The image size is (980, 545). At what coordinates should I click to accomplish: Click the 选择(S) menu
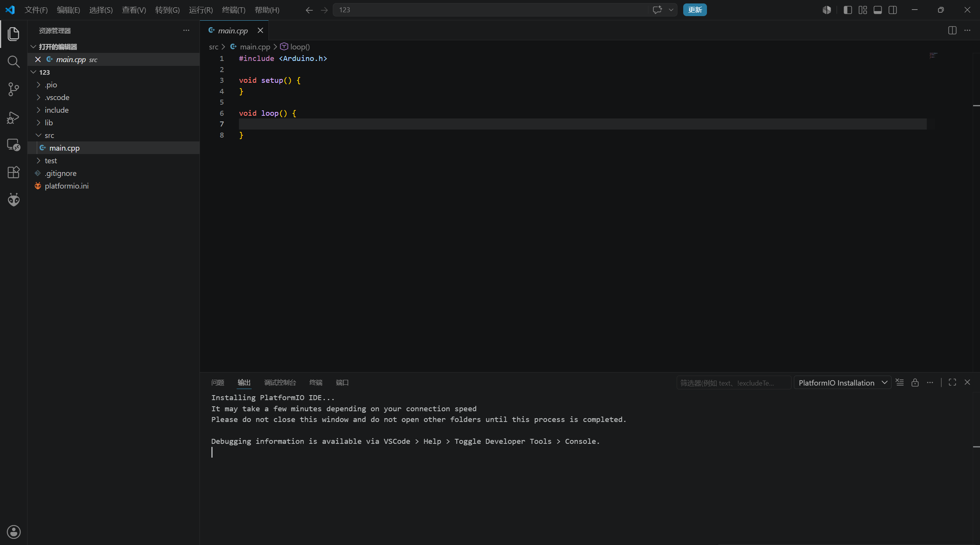pyautogui.click(x=101, y=10)
